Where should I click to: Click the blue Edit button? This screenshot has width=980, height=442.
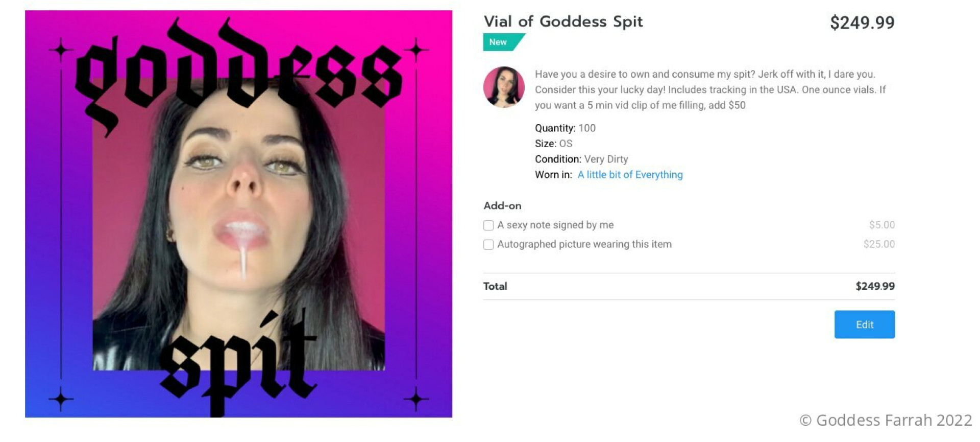click(x=864, y=324)
